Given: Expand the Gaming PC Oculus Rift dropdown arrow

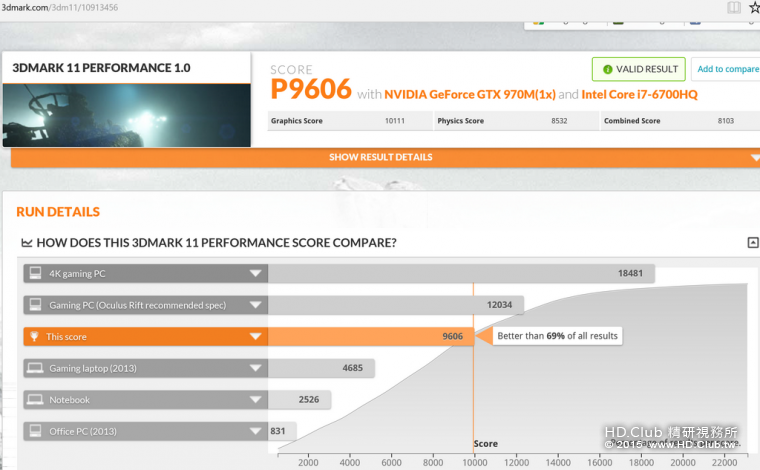Looking at the screenshot, I should pos(255,305).
